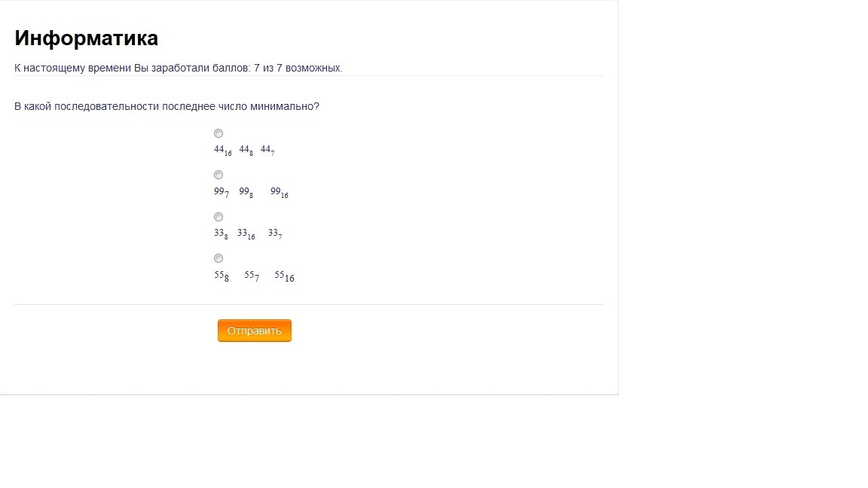Click the number 55 with base 16
Image resolution: width=868 pixels, height=488 pixels.
pyautogui.click(x=285, y=276)
